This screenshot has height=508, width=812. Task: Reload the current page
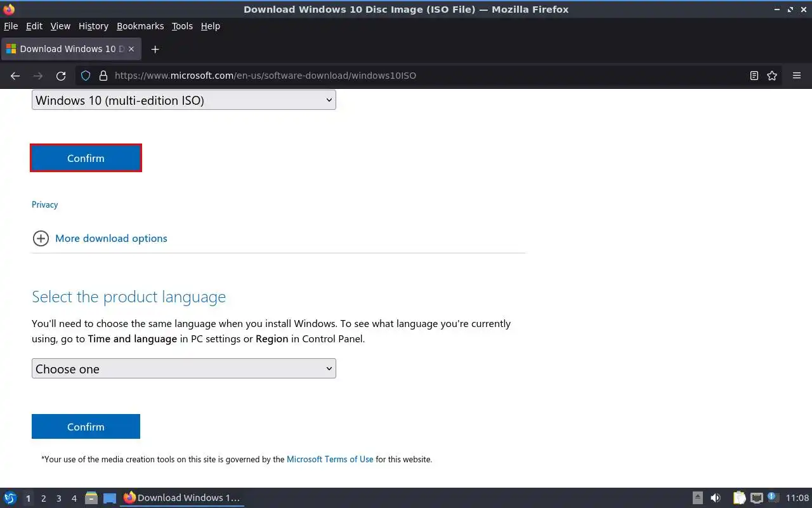(61, 76)
